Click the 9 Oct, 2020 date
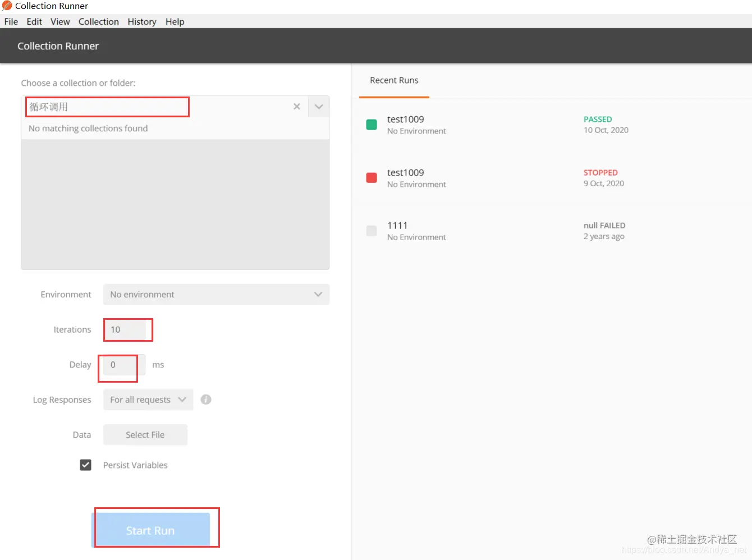752x560 pixels. click(604, 183)
